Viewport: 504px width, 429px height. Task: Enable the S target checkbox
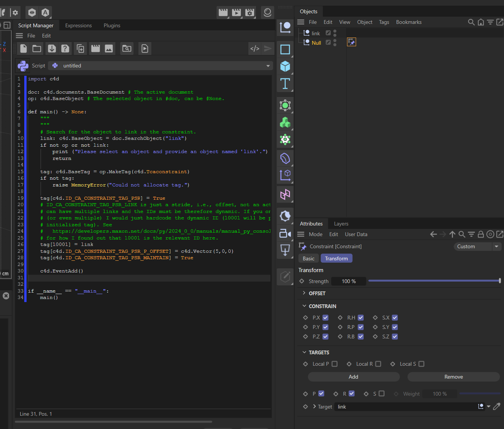382,393
